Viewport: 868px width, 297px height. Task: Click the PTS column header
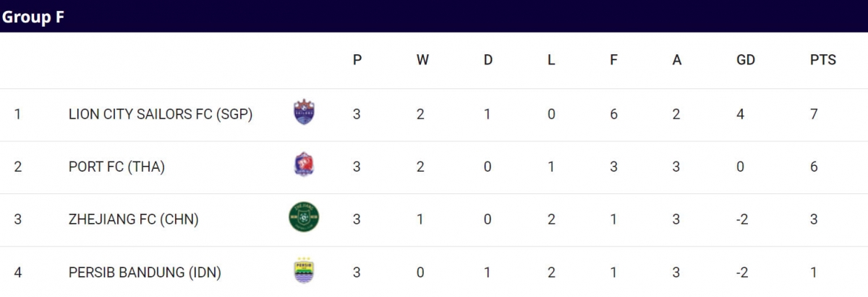click(x=822, y=60)
